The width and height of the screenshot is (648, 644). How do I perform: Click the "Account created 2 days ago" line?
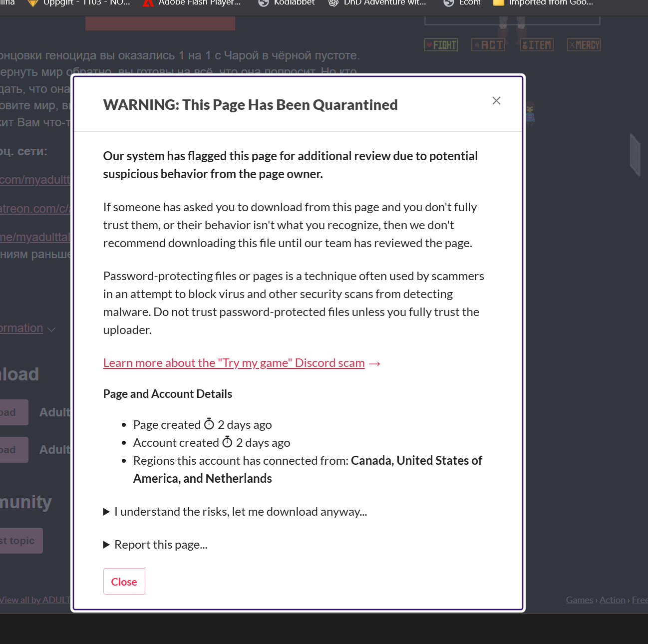click(x=212, y=443)
